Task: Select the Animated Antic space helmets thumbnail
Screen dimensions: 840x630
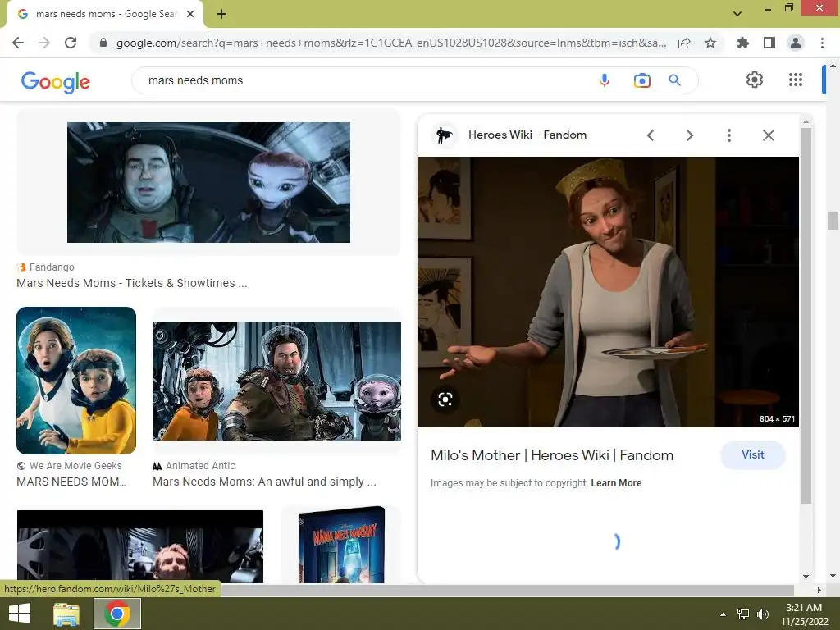Action: [276, 381]
